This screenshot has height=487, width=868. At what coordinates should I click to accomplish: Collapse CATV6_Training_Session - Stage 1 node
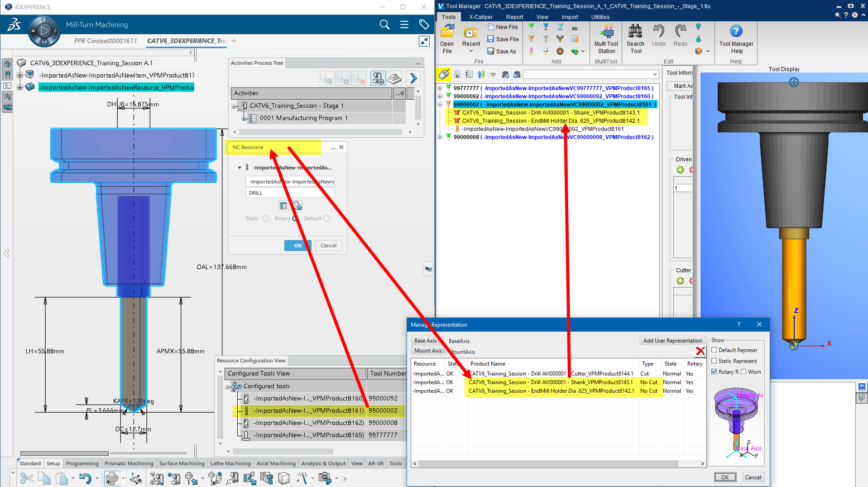[x=235, y=106]
